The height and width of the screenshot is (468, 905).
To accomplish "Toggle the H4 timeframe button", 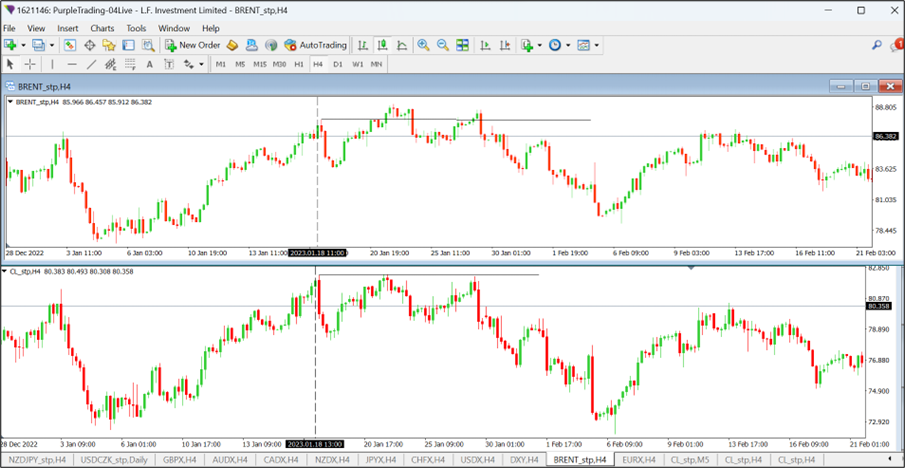I will coord(318,64).
